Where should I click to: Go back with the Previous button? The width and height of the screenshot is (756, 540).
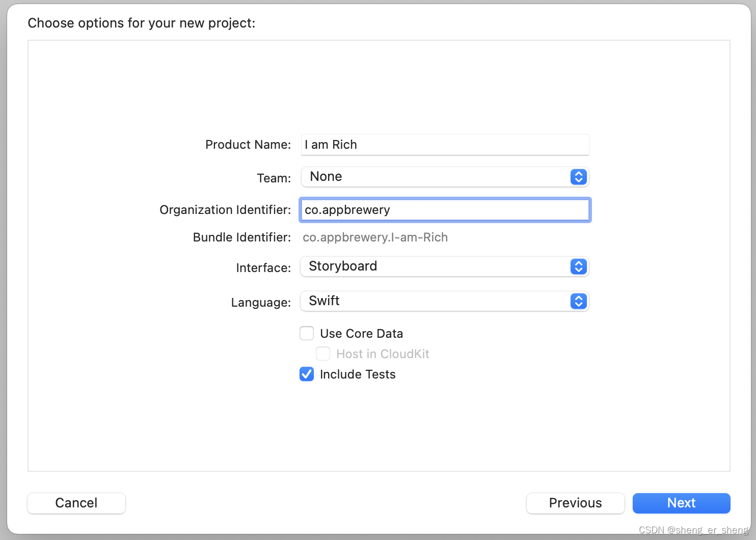coord(575,503)
